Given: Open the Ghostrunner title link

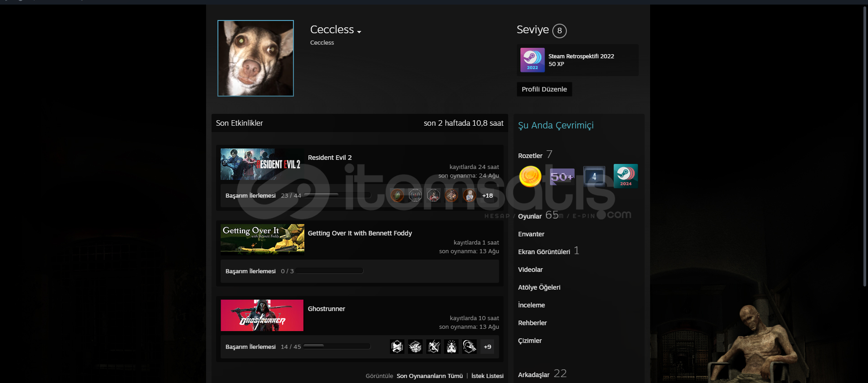Looking at the screenshot, I should [x=326, y=309].
